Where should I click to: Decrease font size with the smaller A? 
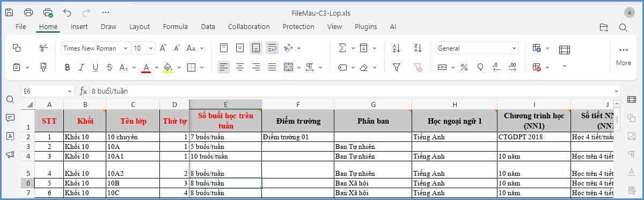177,48
